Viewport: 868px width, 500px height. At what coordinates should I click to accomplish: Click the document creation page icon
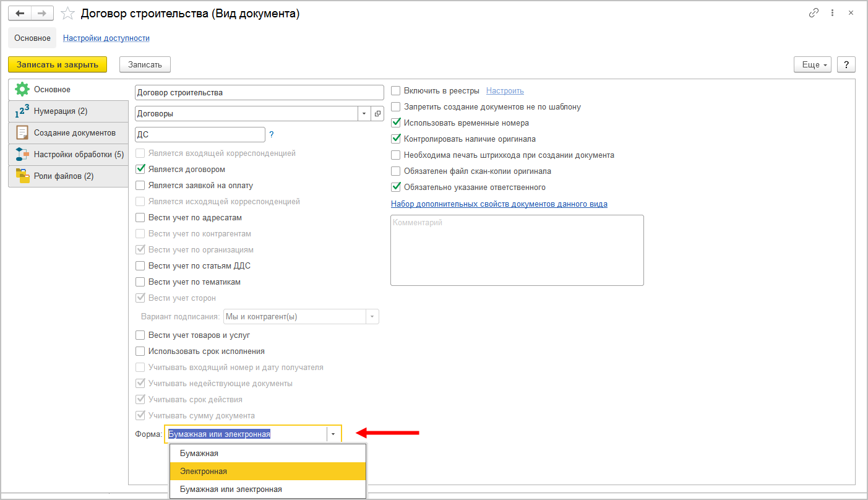tap(22, 132)
